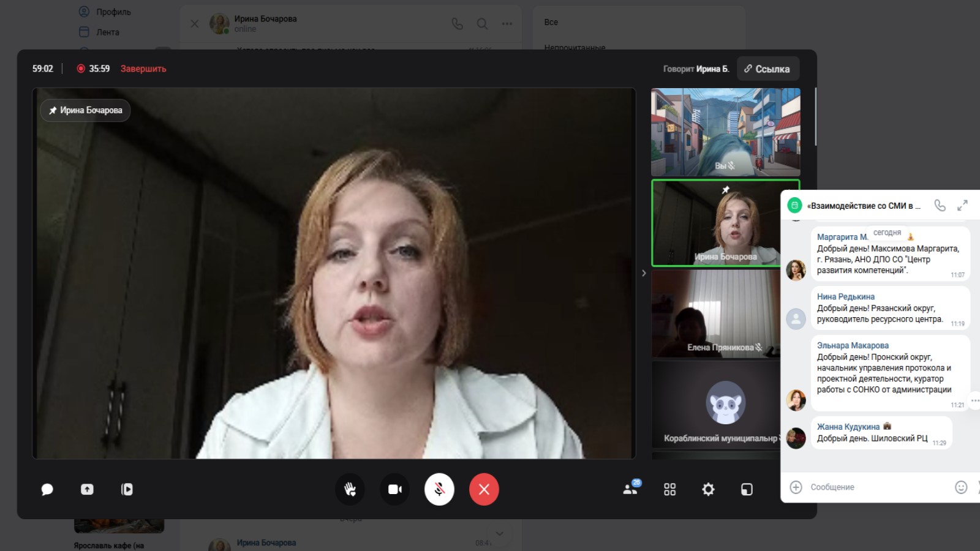Collapse the participants side panel arrow
Image resolution: width=980 pixels, height=551 pixels.
click(644, 273)
